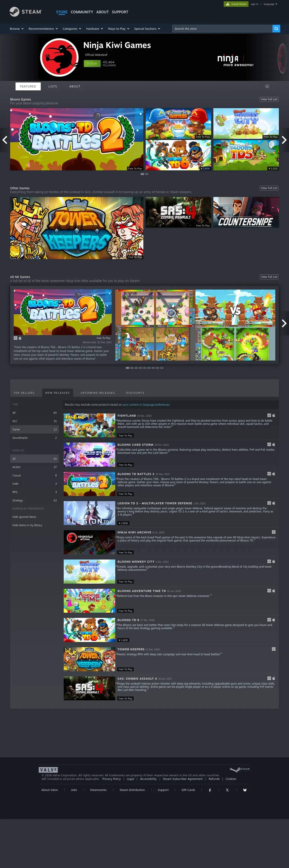Open the Privacy Policy footer link

click(111, 779)
